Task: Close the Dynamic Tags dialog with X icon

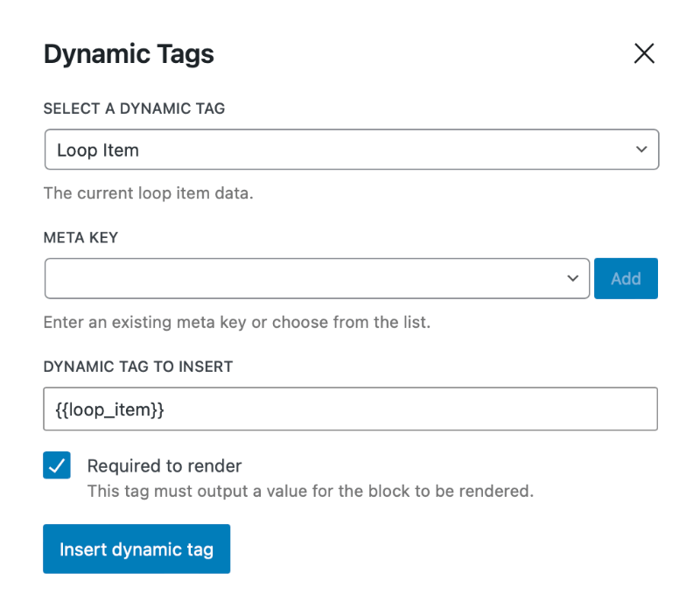Action: coord(644,53)
